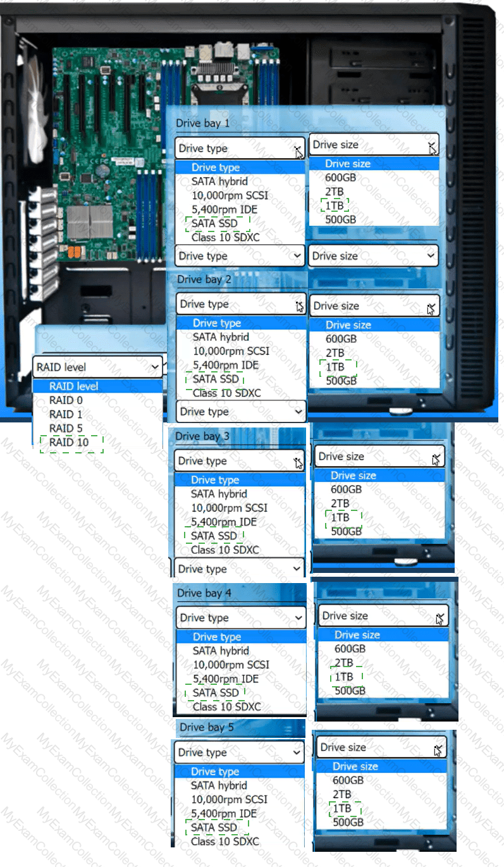Viewport: 504px width, 867px height.
Task: Select 1TB in Drive bay 1 size list
Action: (x=335, y=206)
